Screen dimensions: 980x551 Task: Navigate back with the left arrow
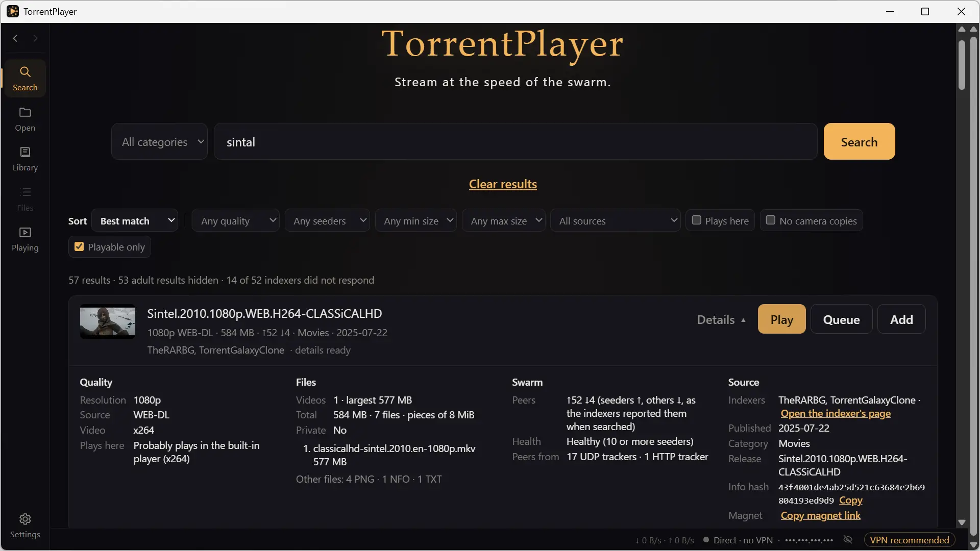15,38
